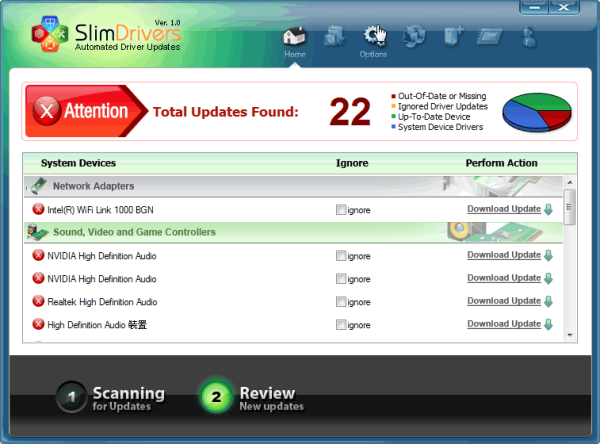Click Scanning for Updates step text

pyautogui.click(x=129, y=398)
